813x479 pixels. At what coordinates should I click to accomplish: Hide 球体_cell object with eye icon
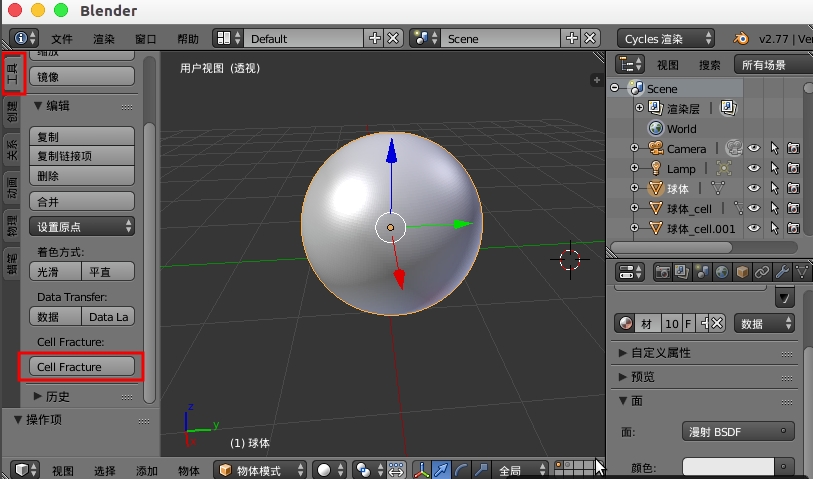(x=754, y=209)
